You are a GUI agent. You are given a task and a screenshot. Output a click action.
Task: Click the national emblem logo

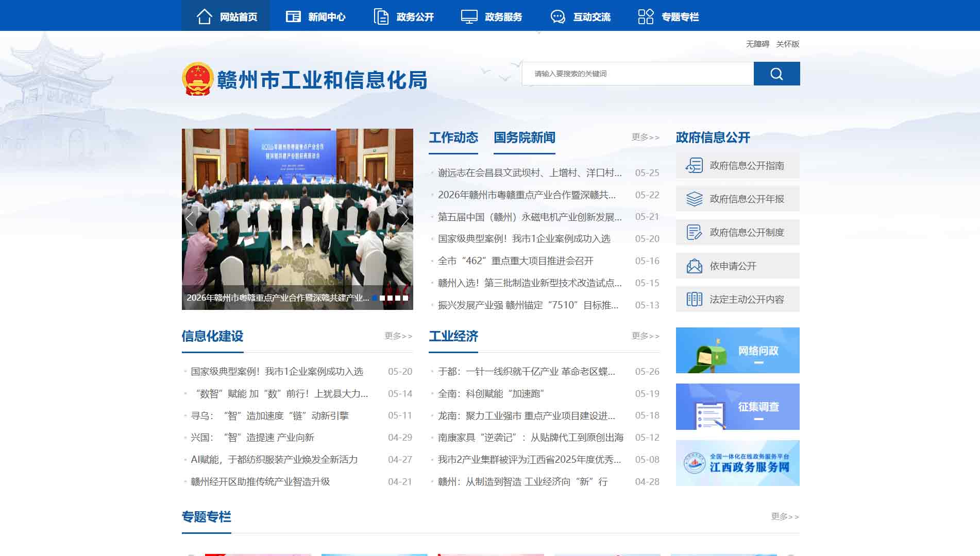(x=198, y=79)
